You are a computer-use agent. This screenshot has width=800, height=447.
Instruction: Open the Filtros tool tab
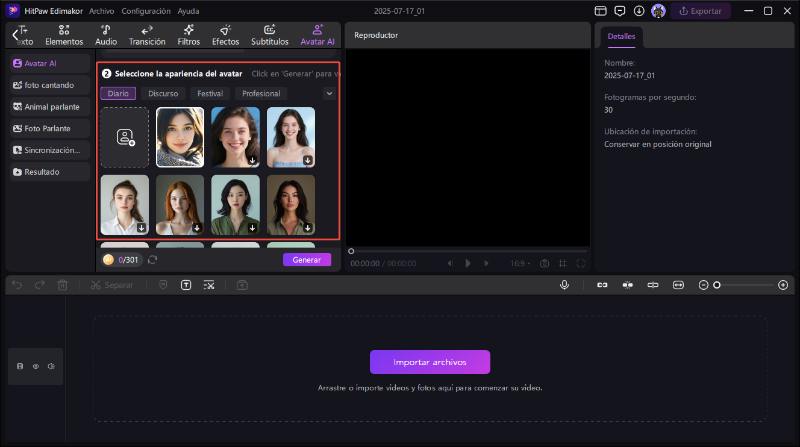[x=188, y=35]
